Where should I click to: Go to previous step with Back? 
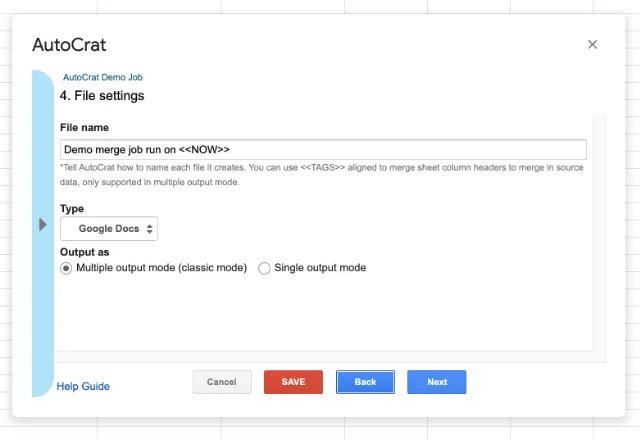(x=365, y=382)
